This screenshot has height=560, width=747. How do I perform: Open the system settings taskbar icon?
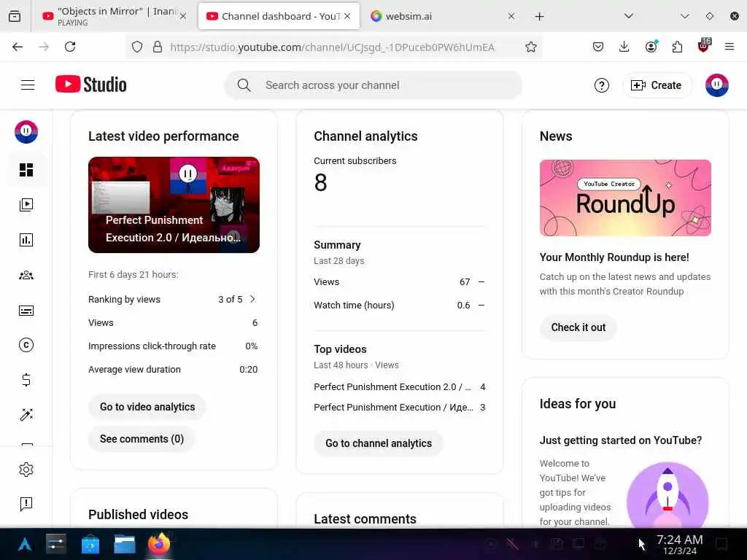click(56, 544)
